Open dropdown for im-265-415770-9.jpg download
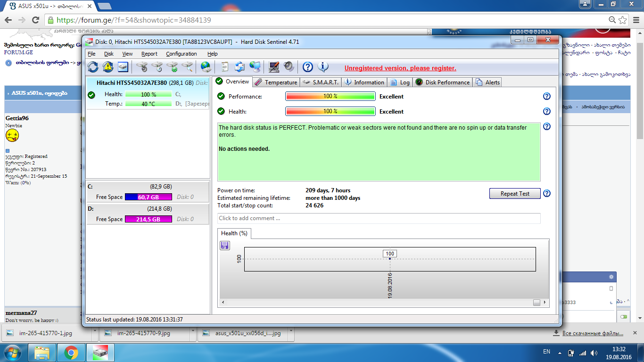The height and width of the screenshot is (362, 644). 193,333
